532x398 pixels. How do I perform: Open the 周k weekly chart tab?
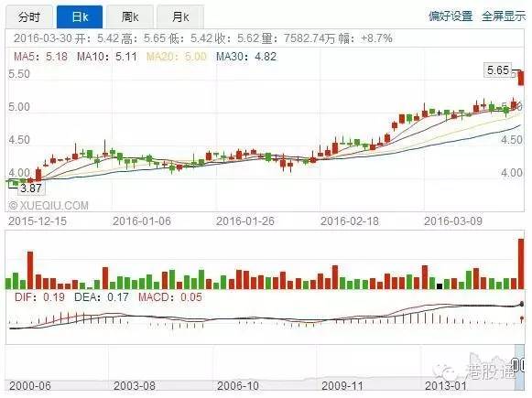(x=130, y=17)
